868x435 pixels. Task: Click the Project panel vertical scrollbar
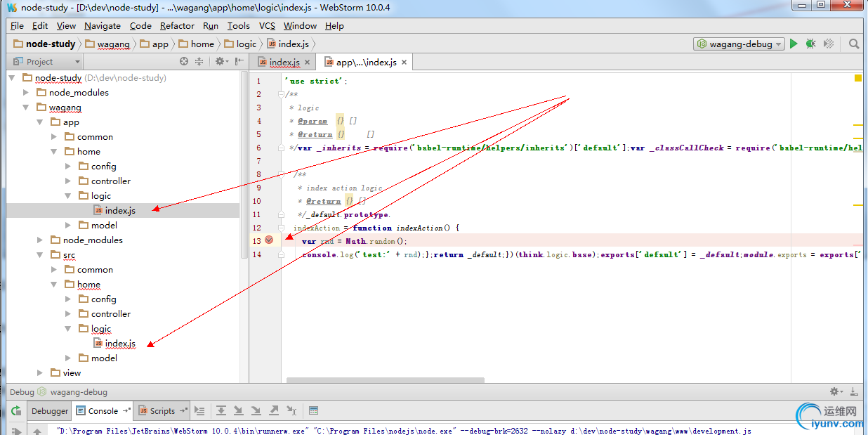coord(244,165)
